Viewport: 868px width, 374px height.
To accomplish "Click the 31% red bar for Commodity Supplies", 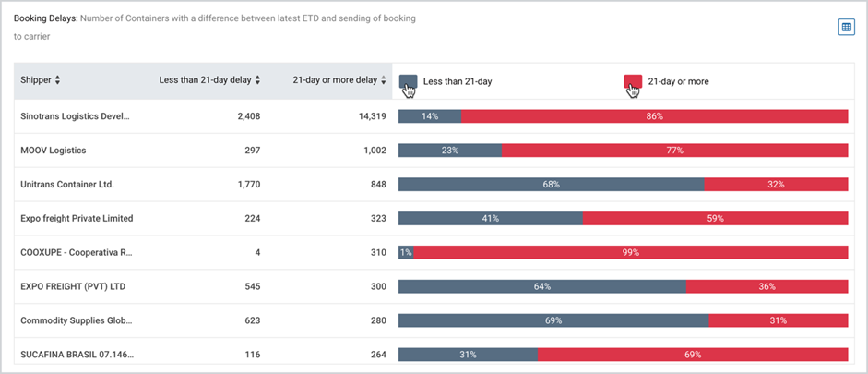I will (x=779, y=320).
